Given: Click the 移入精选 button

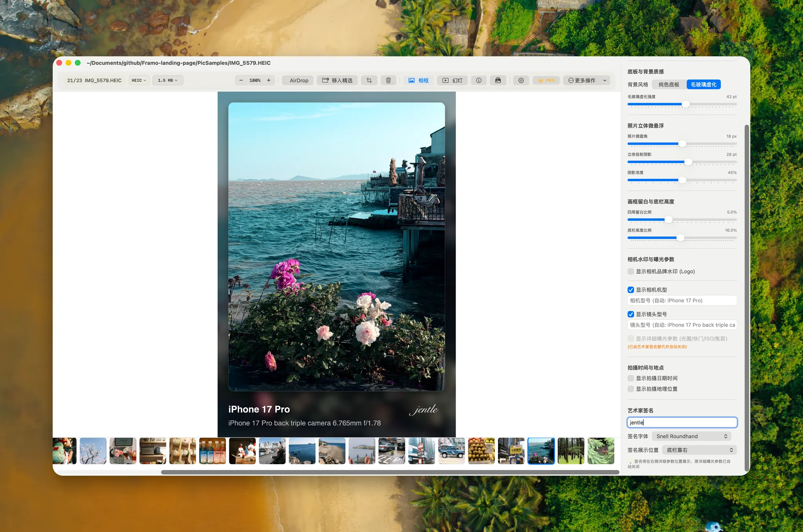Looking at the screenshot, I should click(x=337, y=80).
